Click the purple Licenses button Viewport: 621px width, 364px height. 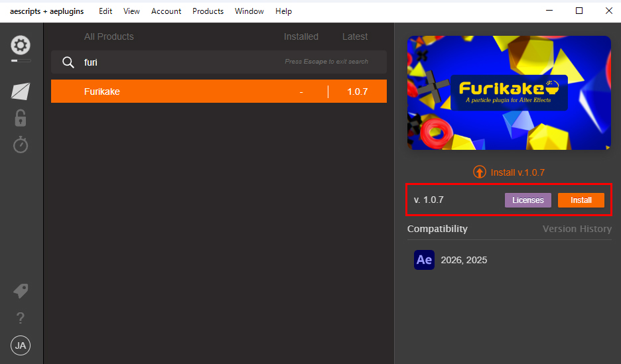pyautogui.click(x=528, y=200)
